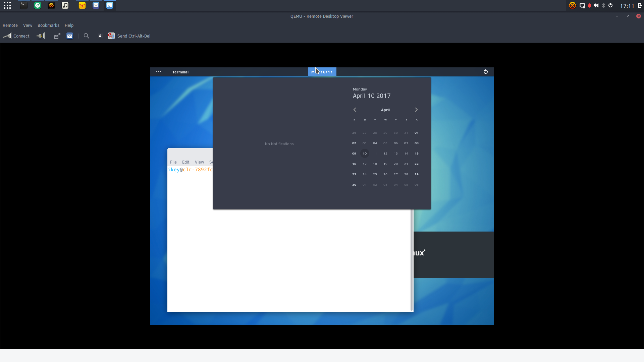This screenshot has height=362, width=644.
Task: Click the ikey@clr terminal prompt text
Action: click(x=190, y=170)
